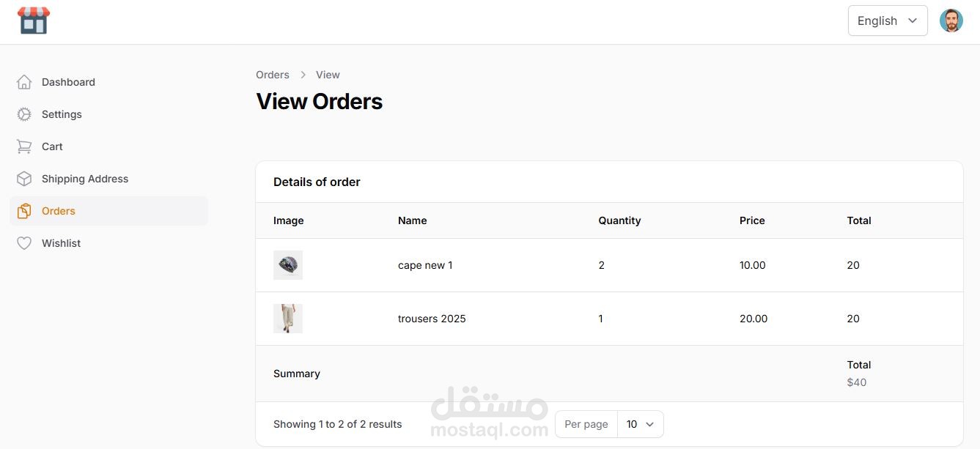
Task: Click the Orders breadcrumb link
Action: [x=273, y=75]
